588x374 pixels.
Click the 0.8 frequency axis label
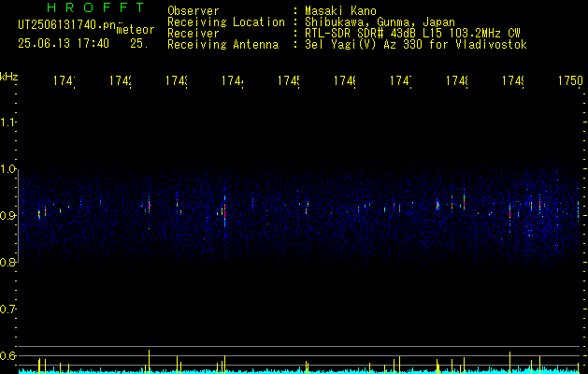coord(7,262)
